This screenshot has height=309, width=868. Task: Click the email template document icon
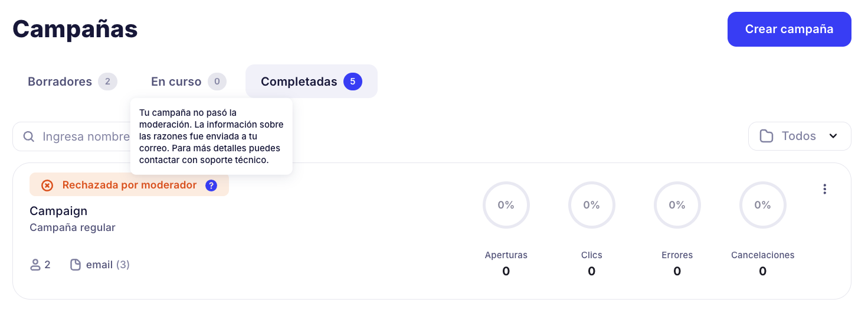pyautogui.click(x=76, y=265)
